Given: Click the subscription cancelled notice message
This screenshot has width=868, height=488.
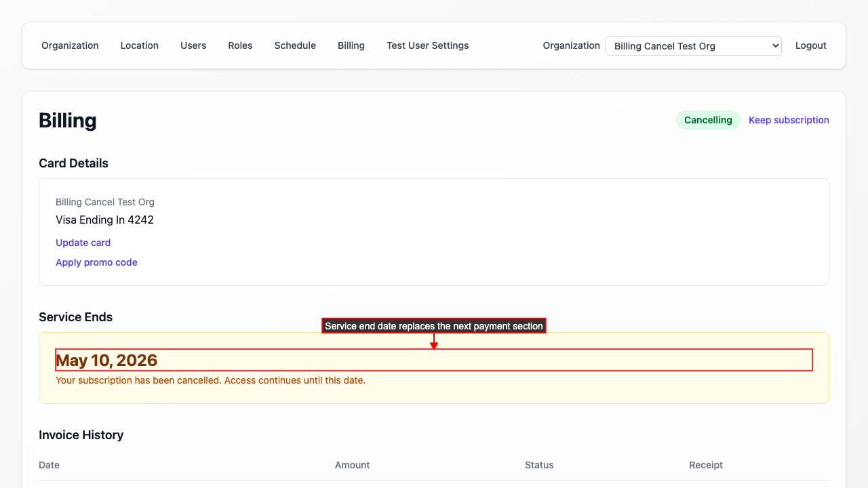Looking at the screenshot, I should click(210, 380).
